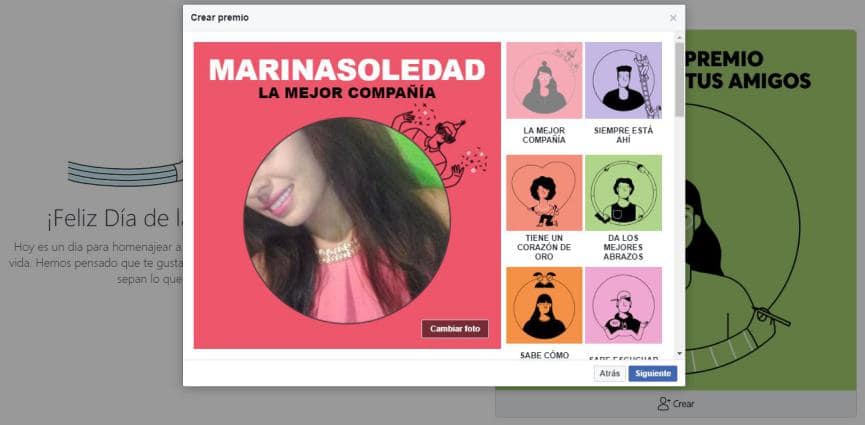This screenshot has height=425, width=865.
Task: Select the "Siempre está ahí" award thumbnail
Action: 623,81
